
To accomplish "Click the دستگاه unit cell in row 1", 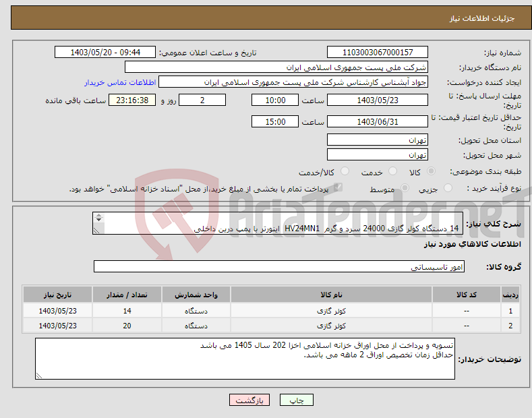I will 196,311.
